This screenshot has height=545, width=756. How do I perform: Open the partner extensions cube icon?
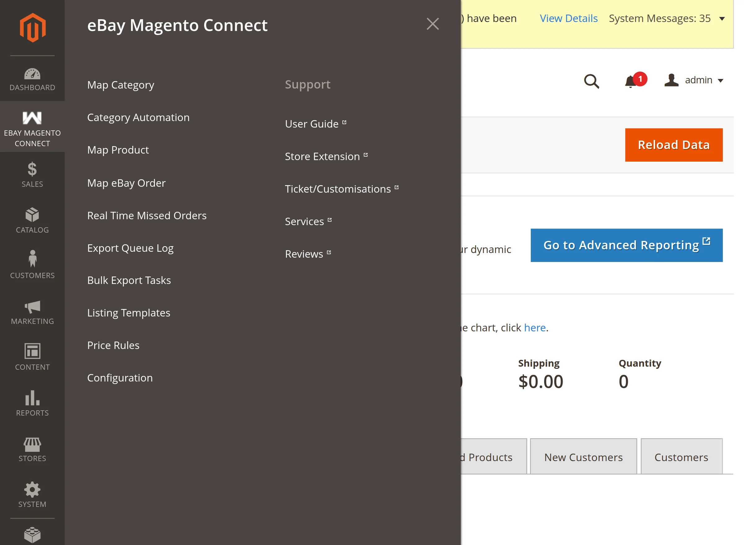tap(32, 535)
